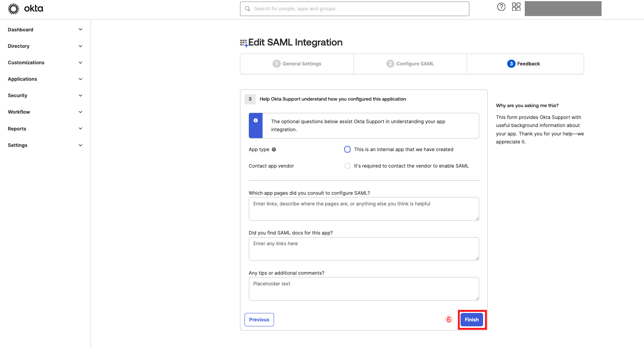Expand the Dashboard menu chevron

pos(80,29)
